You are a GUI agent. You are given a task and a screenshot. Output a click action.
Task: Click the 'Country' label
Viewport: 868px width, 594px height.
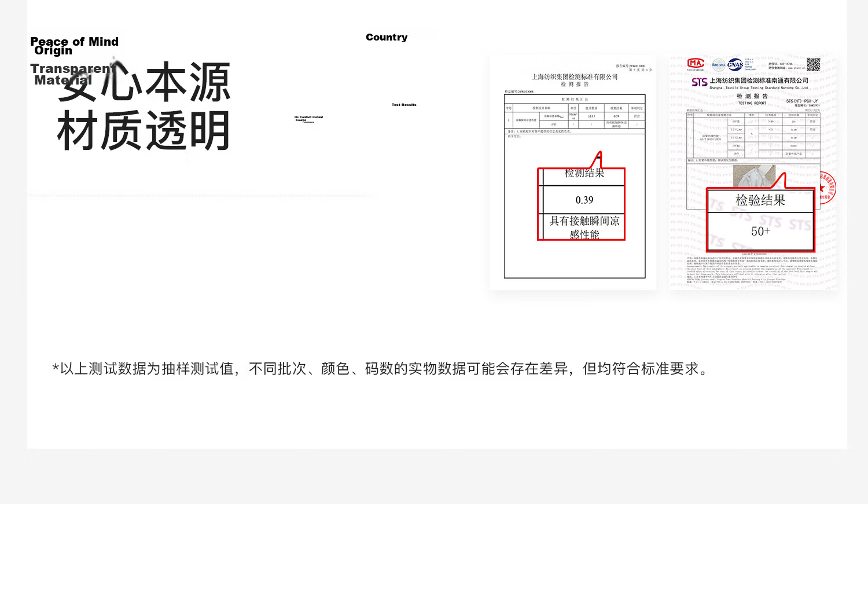tap(387, 37)
